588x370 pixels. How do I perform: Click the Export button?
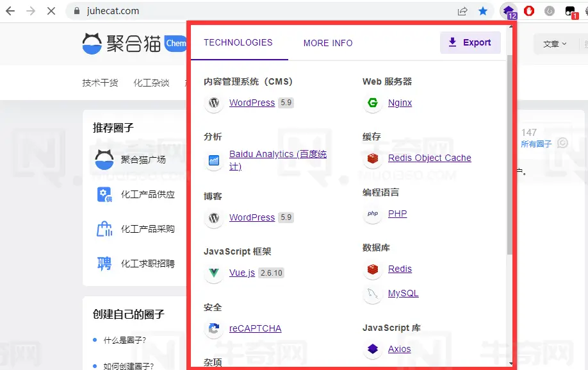coord(470,42)
